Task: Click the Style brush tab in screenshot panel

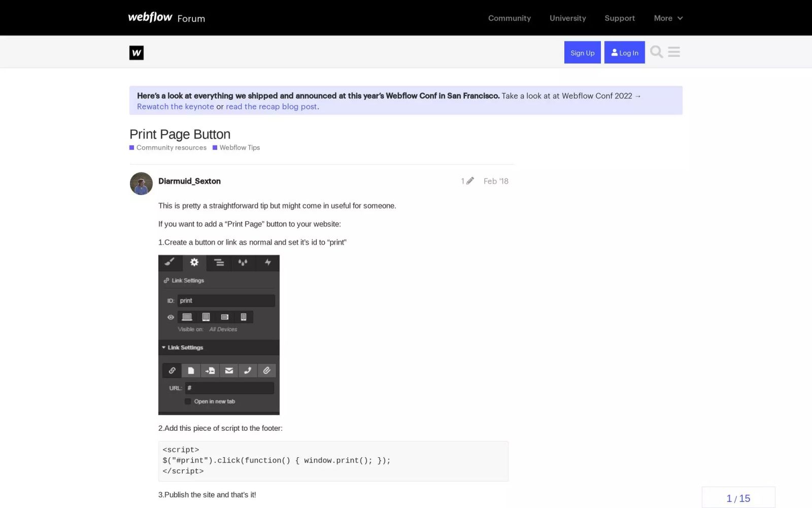Action: [x=170, y=262]
